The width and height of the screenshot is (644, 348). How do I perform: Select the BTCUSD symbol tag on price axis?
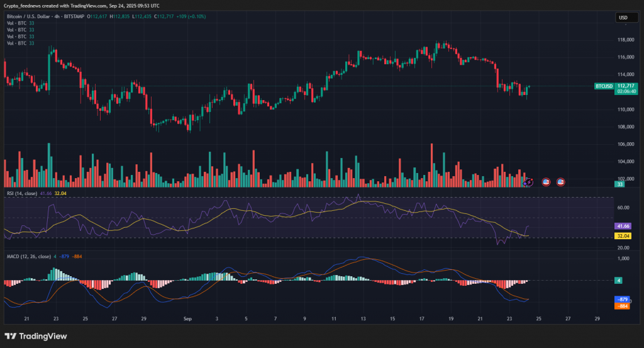604,86
